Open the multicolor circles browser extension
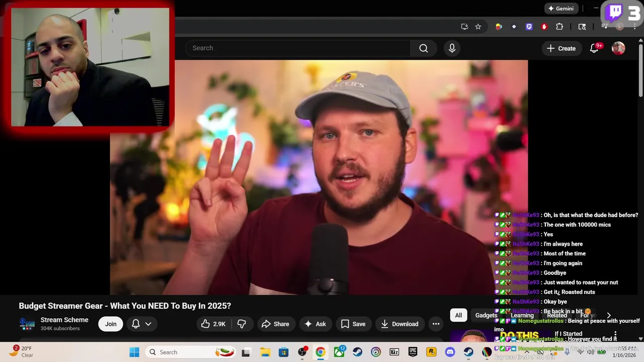Viewport: 644px width, 362px height. (499, 27)
